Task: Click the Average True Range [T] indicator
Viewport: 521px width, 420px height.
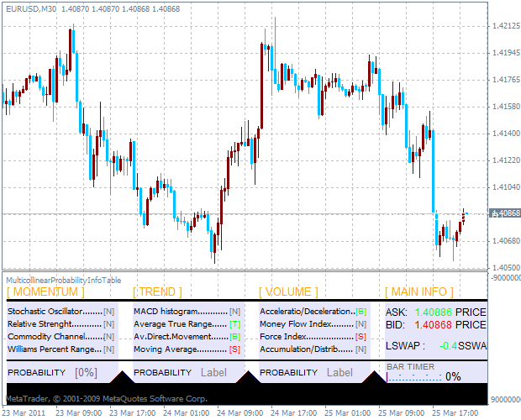Action: pos(234,324)
